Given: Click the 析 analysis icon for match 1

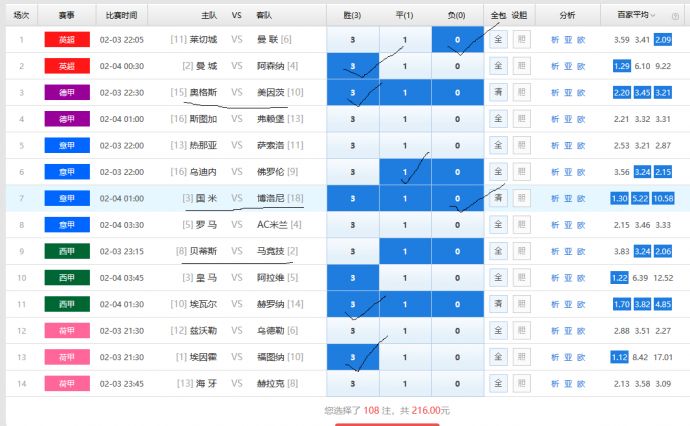Looking at the screenshot, I should [555, 40].
